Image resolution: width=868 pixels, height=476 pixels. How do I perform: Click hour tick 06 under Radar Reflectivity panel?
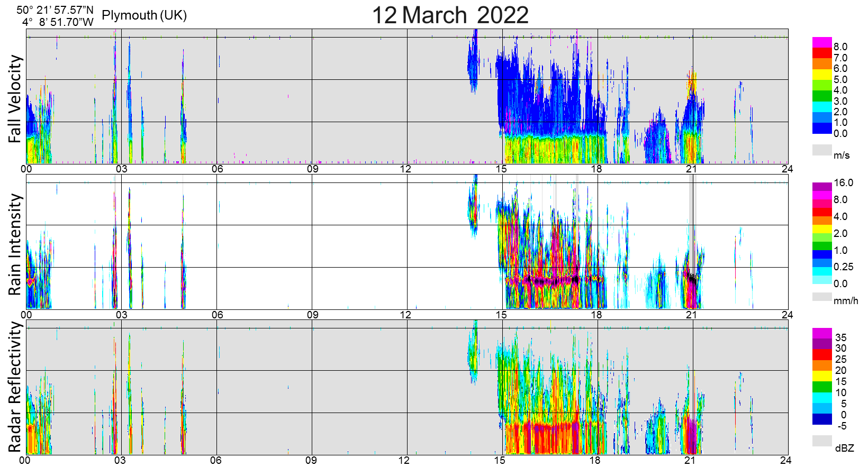coord(216,460)
